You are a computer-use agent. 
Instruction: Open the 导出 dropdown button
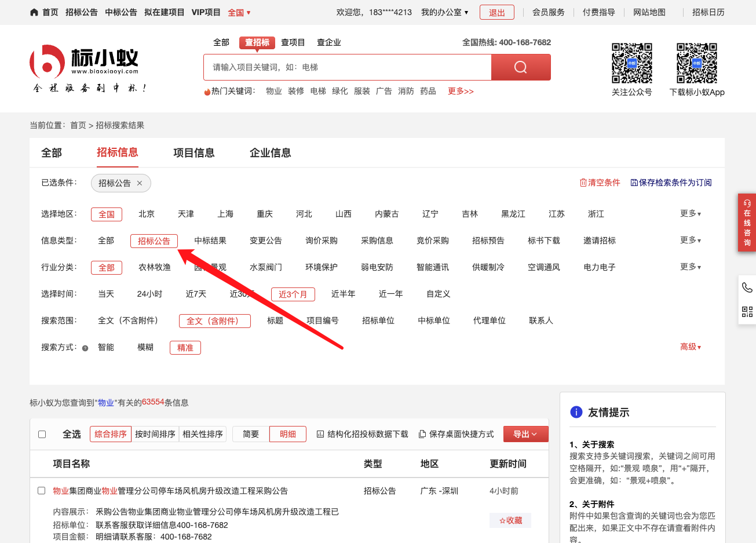(x=525, y=434)
